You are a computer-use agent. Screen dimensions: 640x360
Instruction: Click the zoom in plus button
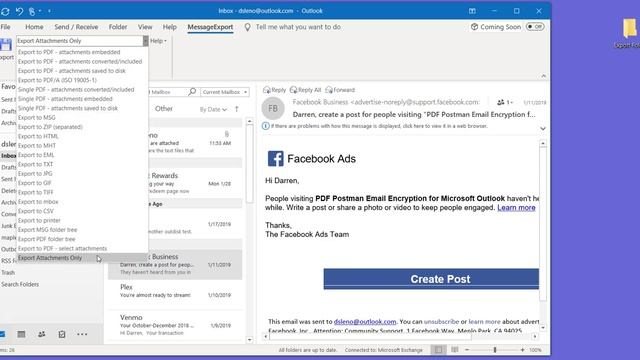[x=522, y=350]
